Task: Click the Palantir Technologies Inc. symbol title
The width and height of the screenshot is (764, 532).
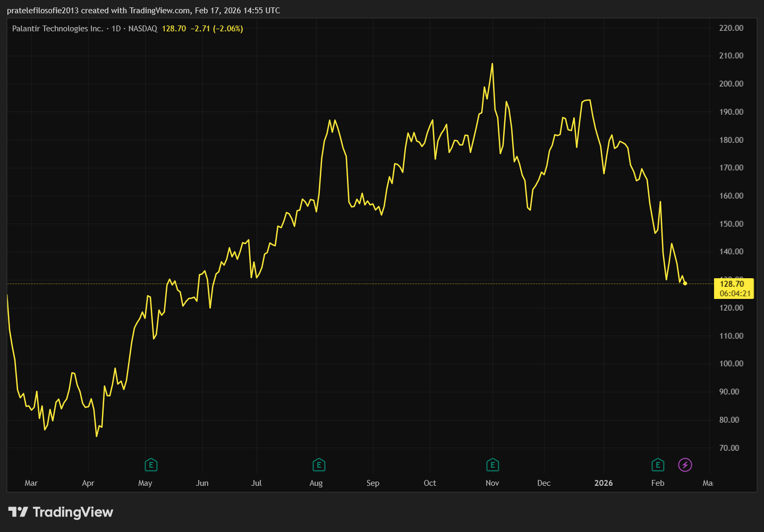Action: 58,29
